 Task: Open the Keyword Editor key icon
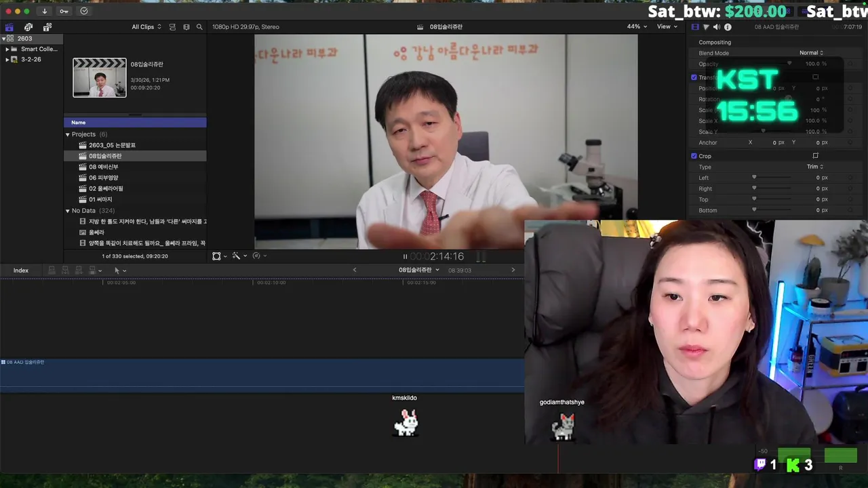[64, 11]
